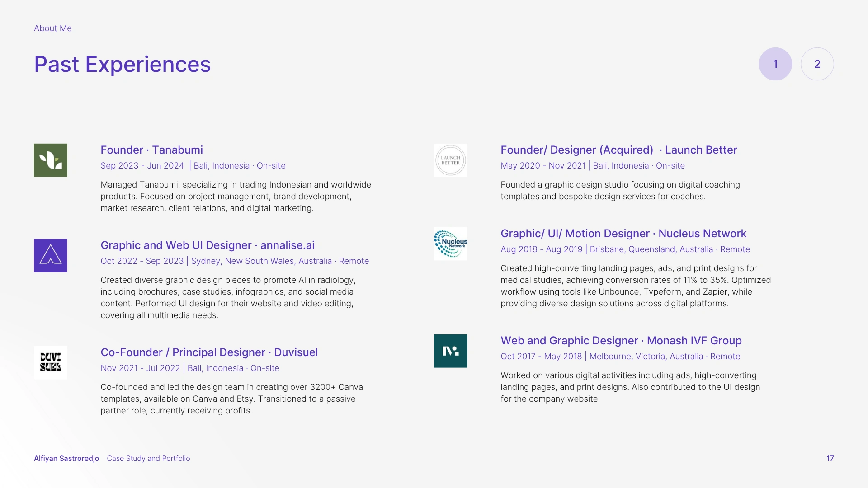Click the Past Experiences heading
Image resolution: width=868 pixels, height=488 pixels.
(x=122, y=64)
